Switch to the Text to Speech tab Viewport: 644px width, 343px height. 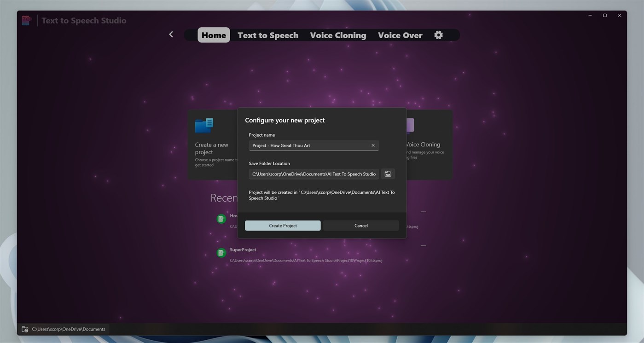(x=267, y=35)
